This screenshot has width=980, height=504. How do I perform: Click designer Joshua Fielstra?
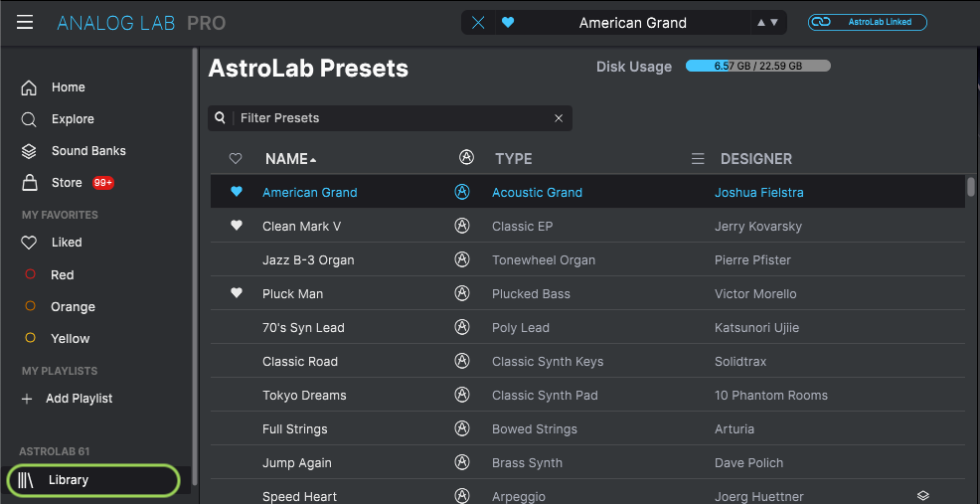pos(758,193)
